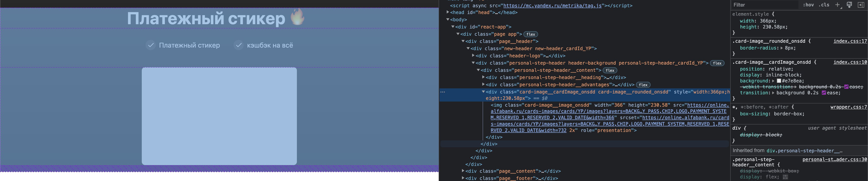The image size is (868, 181).
Task: Expand the head element node
Action: pyautogui.click(x=448, y=12)
